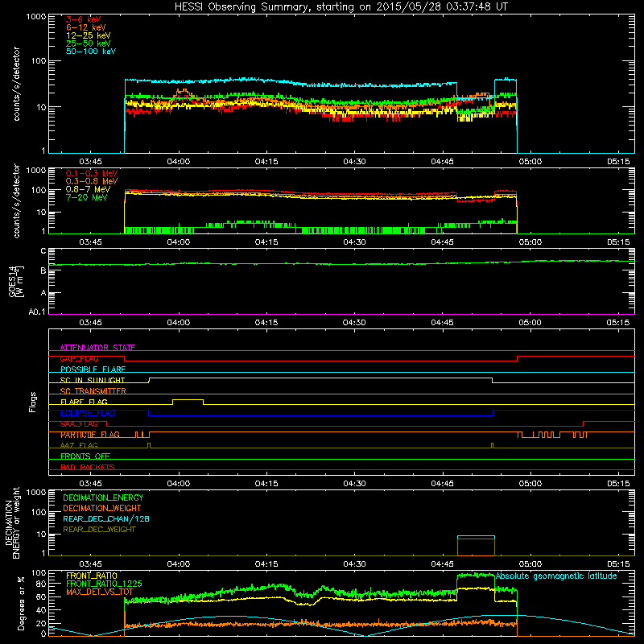Click the HESSI Observing Summary title
The image size is (644, 644).
pyautogui.click(x=341, y=7)
